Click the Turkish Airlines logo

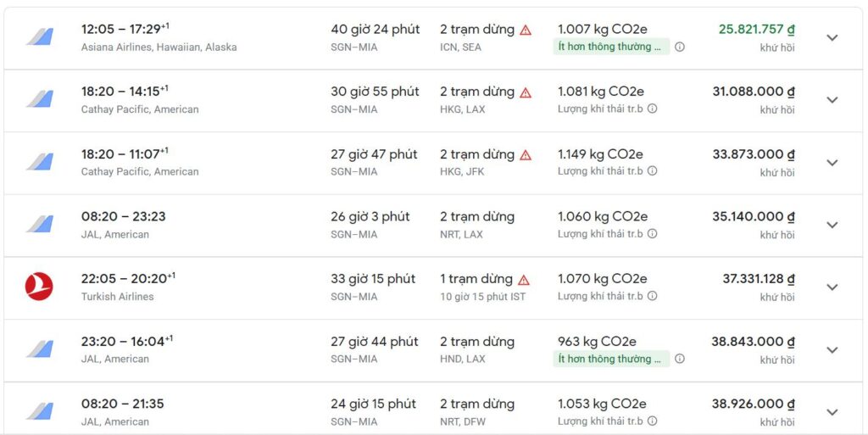coord(39,287)
